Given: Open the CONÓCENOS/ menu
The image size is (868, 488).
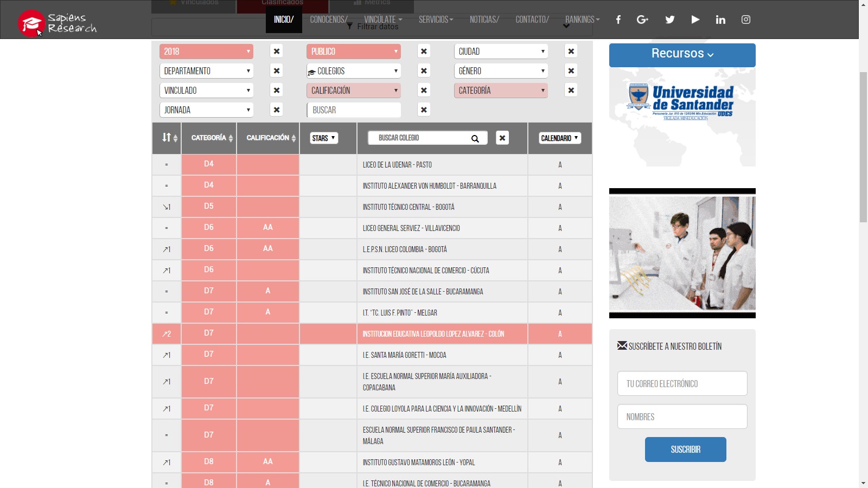Looking at the screenshot, I should point(329,20).
